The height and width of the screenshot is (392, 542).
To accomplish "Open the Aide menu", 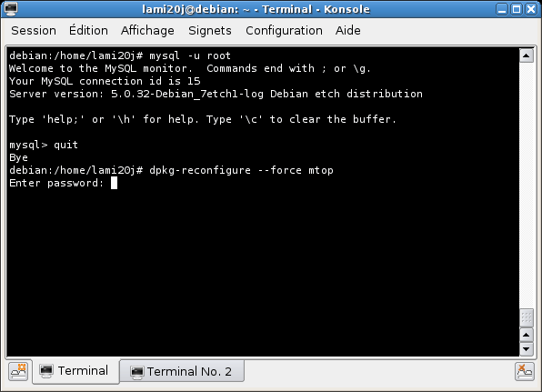I will click(348, 30).
